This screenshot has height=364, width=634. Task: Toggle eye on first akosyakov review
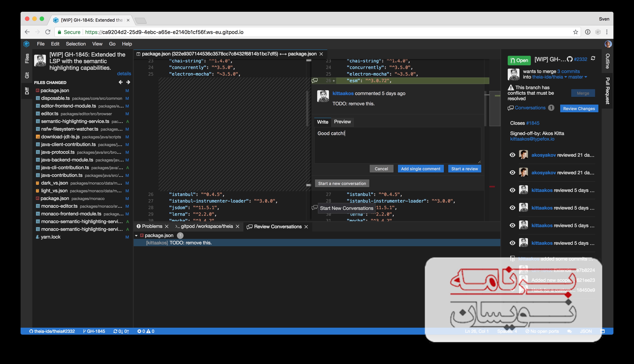click(x=512, y=155)
